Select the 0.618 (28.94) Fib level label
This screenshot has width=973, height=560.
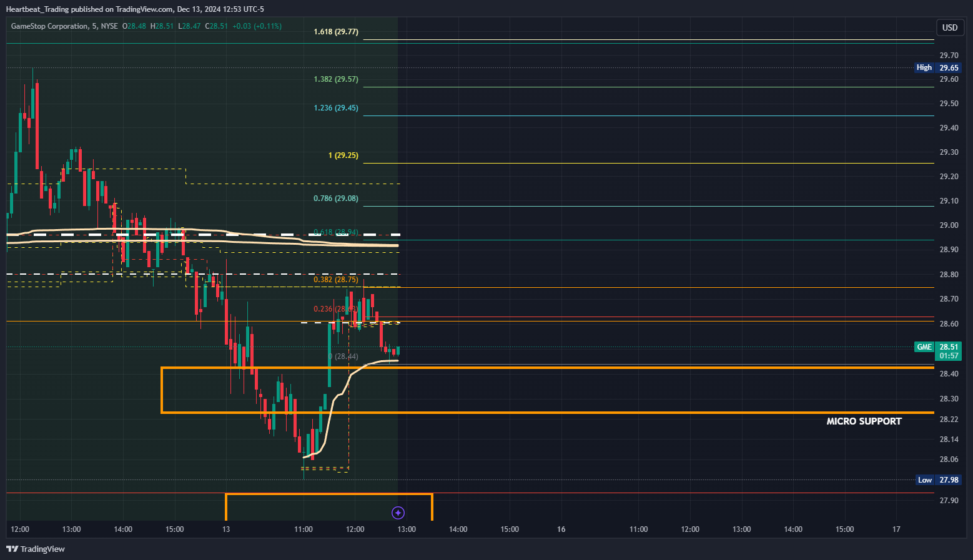pyautogui.click(x=336, y=232)
